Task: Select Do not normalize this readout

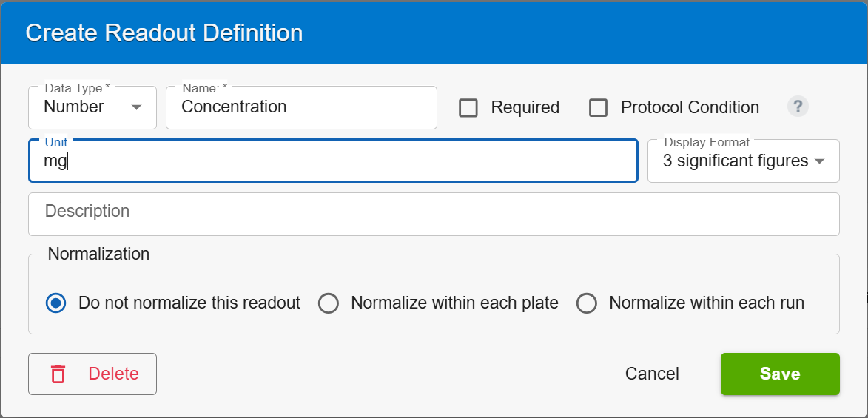Action: (56, 303)
